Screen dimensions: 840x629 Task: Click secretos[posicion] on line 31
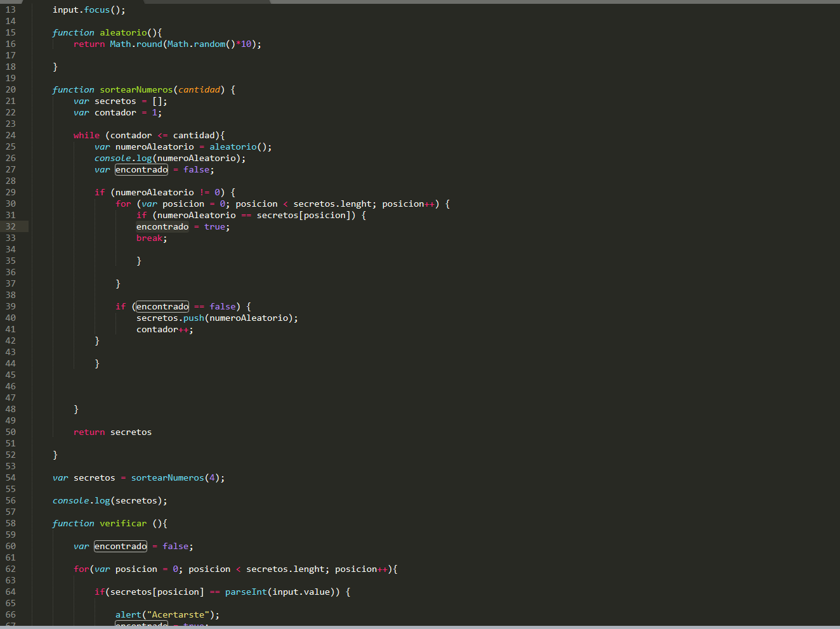click(303, 215)
